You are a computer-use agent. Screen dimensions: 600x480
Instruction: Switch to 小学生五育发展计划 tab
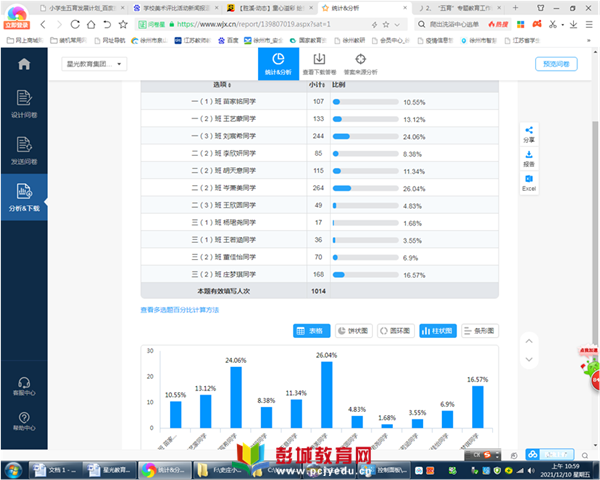pos(83,8)
